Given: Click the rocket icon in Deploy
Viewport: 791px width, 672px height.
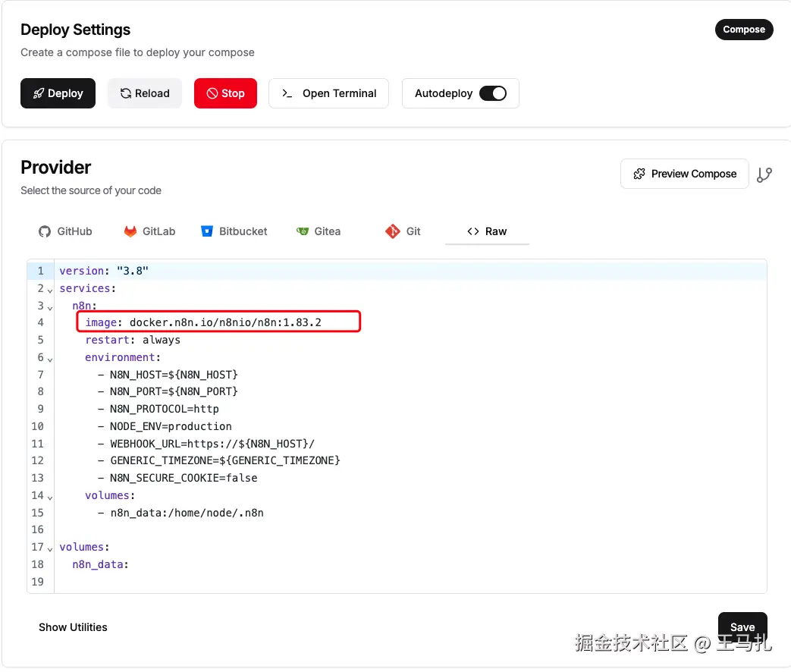Looking at the screenshot, I should [39, 93].
